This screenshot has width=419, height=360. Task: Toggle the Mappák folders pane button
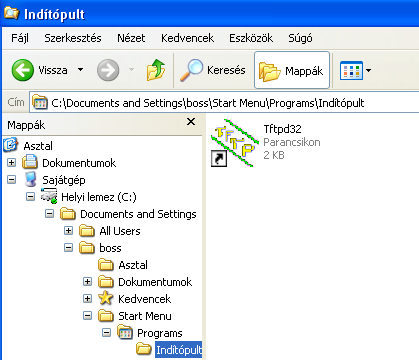(x=292, y=70)
